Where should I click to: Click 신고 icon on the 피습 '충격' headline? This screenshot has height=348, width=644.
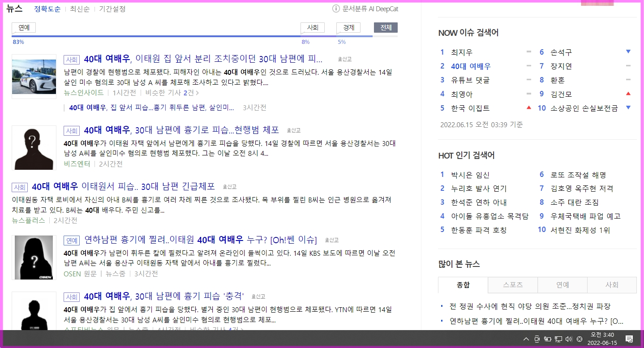pyautogui.click(x=258, y=296)
